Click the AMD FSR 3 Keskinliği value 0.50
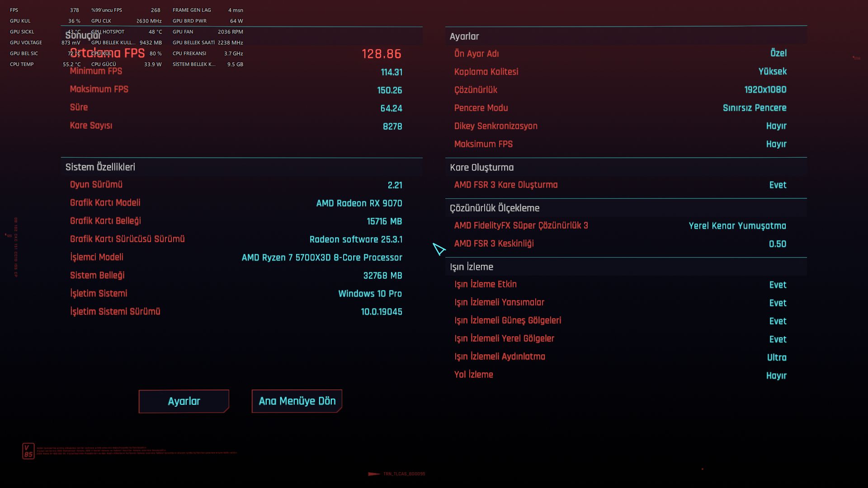 pos(778,244)
